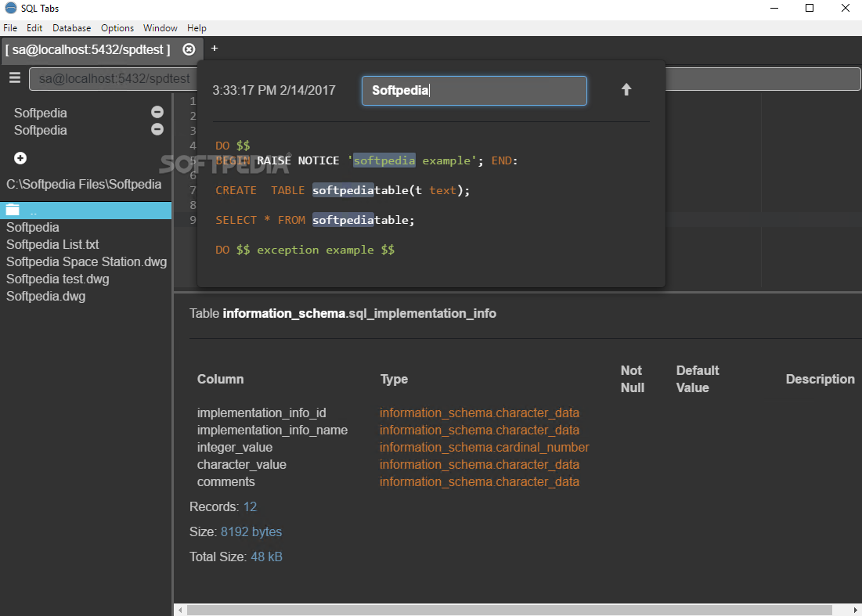Click the Description column header
This screenshot has height=616, width=862.
coord(821,379)
